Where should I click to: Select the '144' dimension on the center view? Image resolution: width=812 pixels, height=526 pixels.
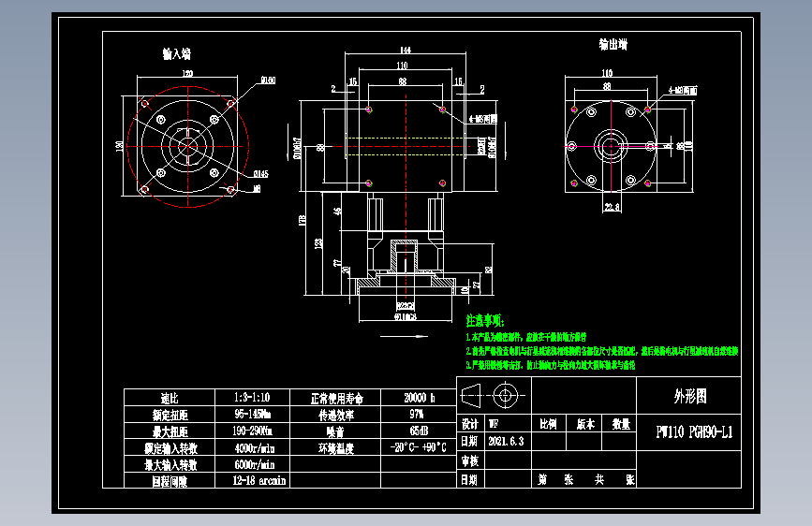coord(405,51)
